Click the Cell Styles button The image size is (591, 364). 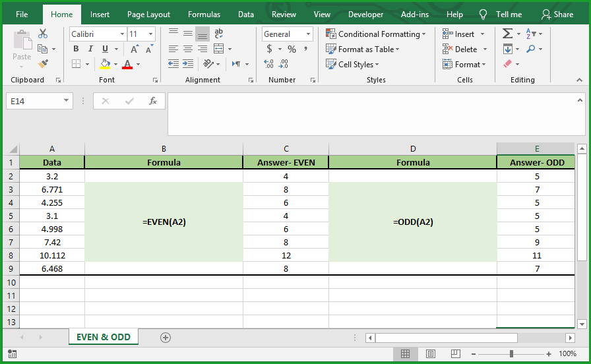pyautogui.click(x=354, y=64)
